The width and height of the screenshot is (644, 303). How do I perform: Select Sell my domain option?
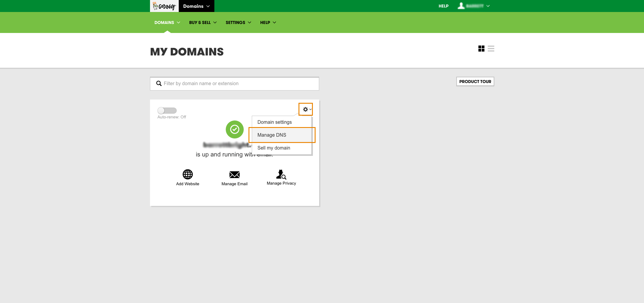click(x=274, y=148)
